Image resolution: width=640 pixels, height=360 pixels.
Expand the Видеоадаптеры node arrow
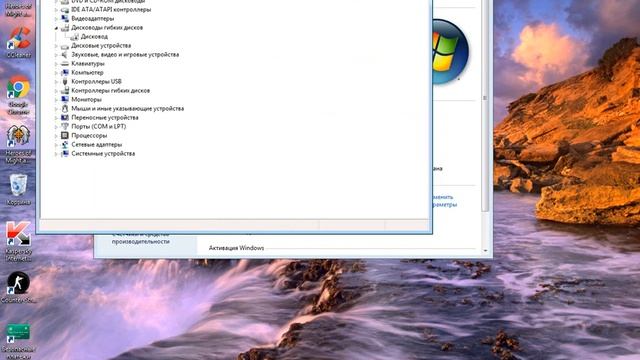(56, 19)
